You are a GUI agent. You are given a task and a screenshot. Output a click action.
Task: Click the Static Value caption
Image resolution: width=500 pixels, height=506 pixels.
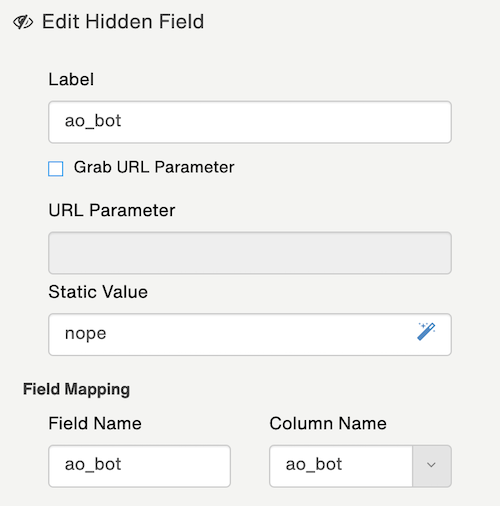[x=98, y=292]
